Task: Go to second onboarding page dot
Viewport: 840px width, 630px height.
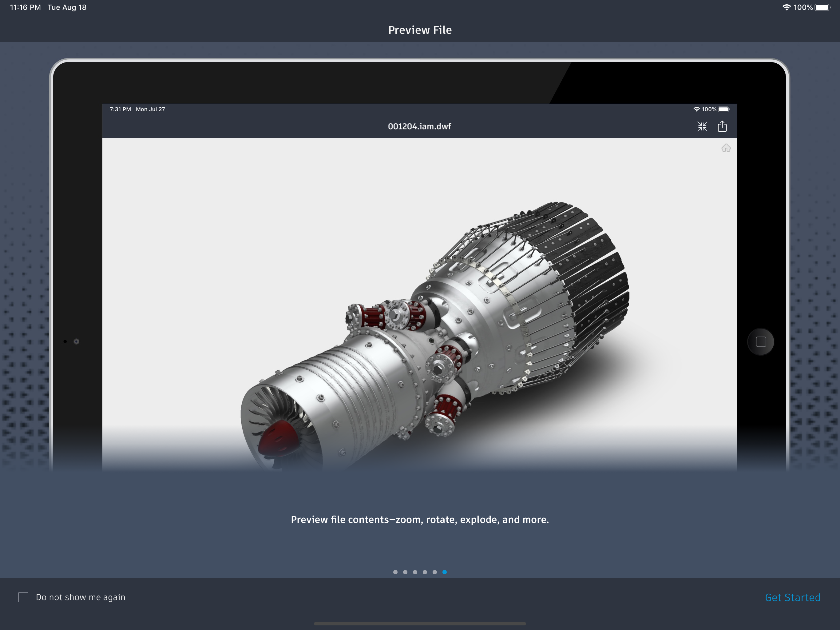Action: (x=405, y=572)
